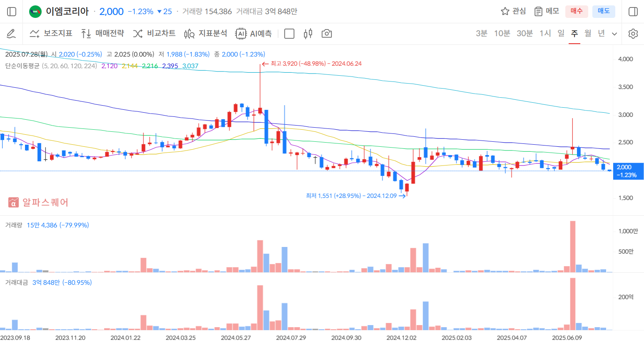Switch to 월 monthly timeframe
Screen dimensions: 644x343
coord(588,34)
